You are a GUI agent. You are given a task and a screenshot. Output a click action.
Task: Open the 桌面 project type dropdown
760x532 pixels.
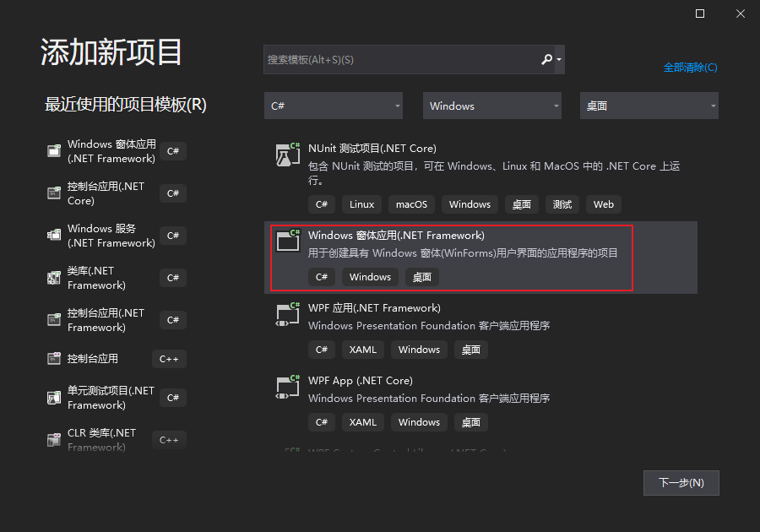[649, 106]
